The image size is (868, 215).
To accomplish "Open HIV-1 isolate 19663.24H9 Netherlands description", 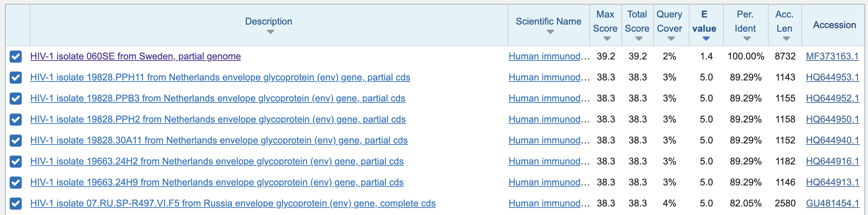I will 217,182.
